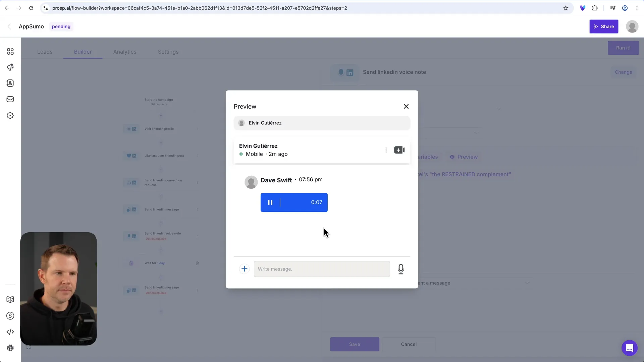Open the documentation book icon in sidebar
This screenshot has height=362, width=644.
[10, 300]
